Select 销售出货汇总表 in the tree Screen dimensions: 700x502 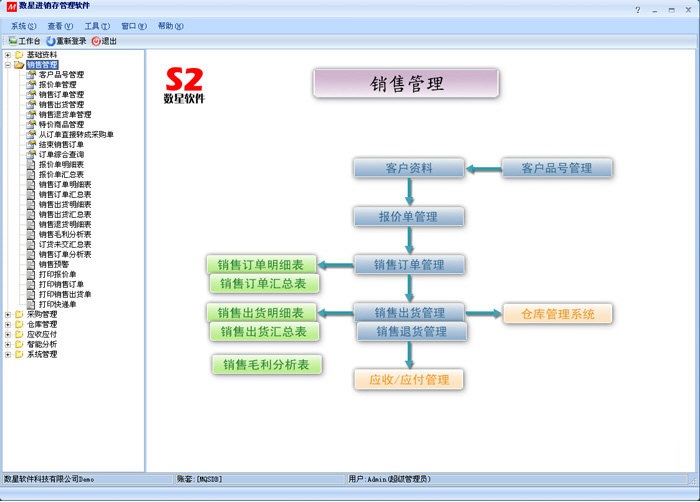65,214
